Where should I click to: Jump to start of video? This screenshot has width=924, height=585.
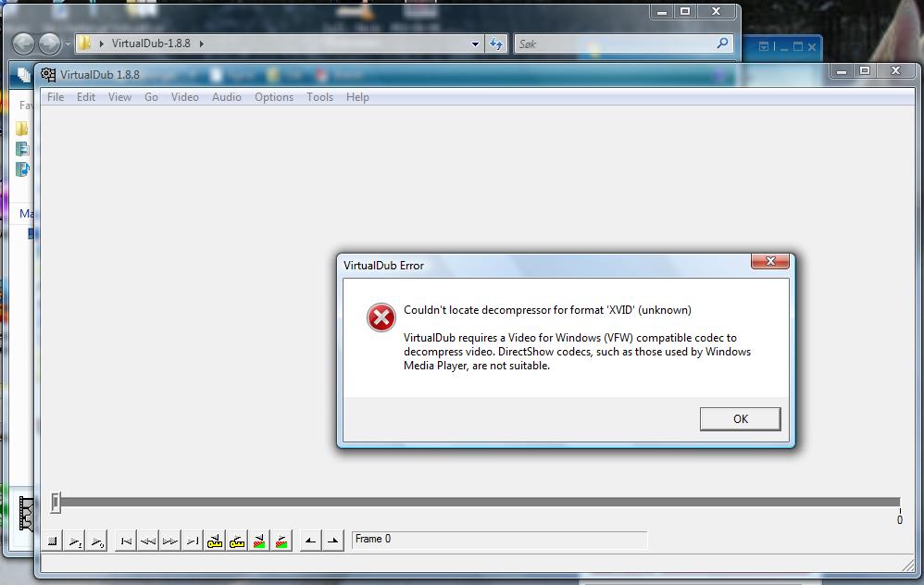tap(126, 541)
